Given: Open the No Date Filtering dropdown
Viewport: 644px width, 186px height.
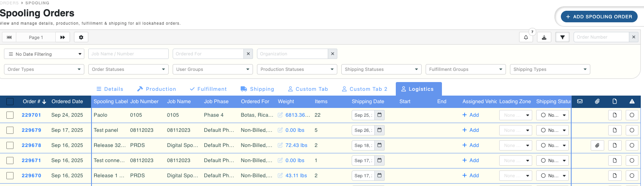Looking at the screenshot, I should pyautogui.click(x=44, y=54).
